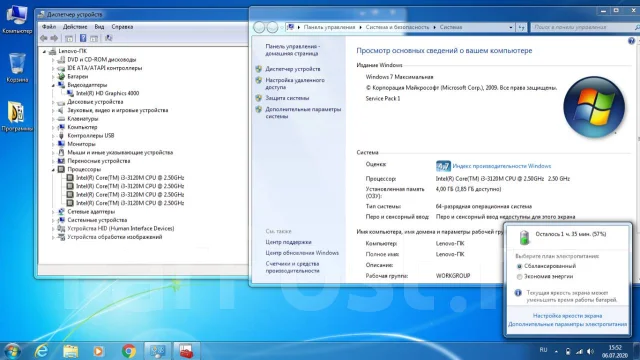Click the battery tray icon
This screenshot has height=360, width=640.
click(x=568, y=351)
